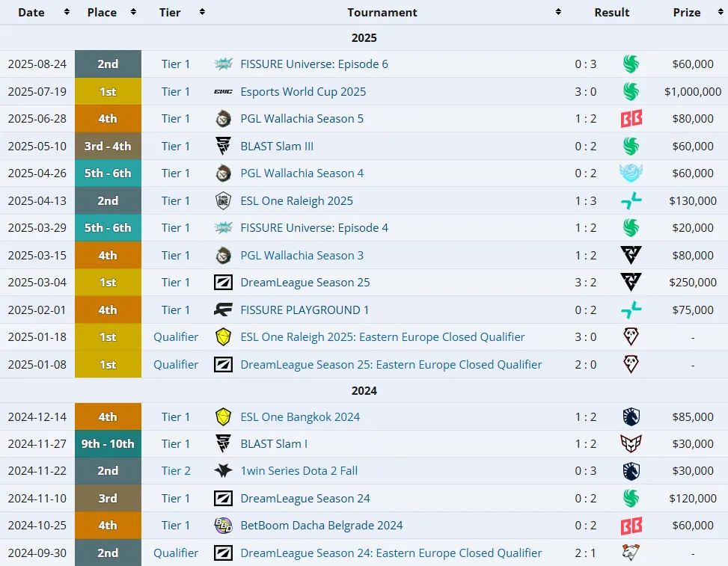Sort table by Prize column arrows
Screen dimensions: 728x566
coord(721,12)
